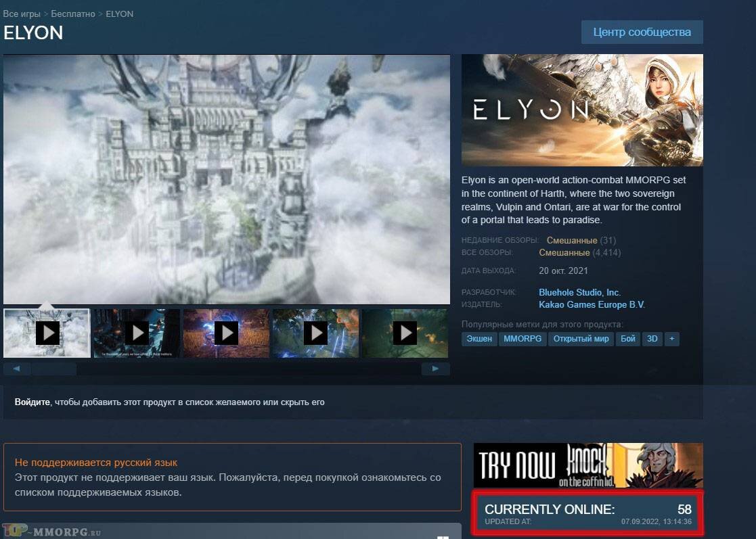This screenshot has width=756, height=539.
Task: Open recent reviews Смешанные (31) summary
Action: [x=581, y=240]
